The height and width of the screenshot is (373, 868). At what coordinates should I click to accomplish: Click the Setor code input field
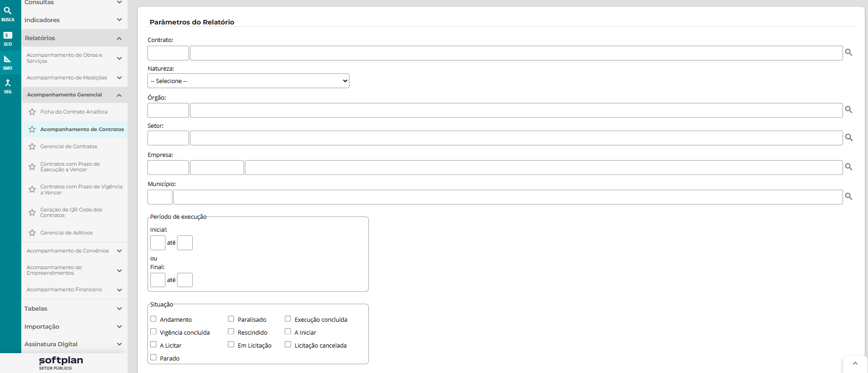(168, 138)
